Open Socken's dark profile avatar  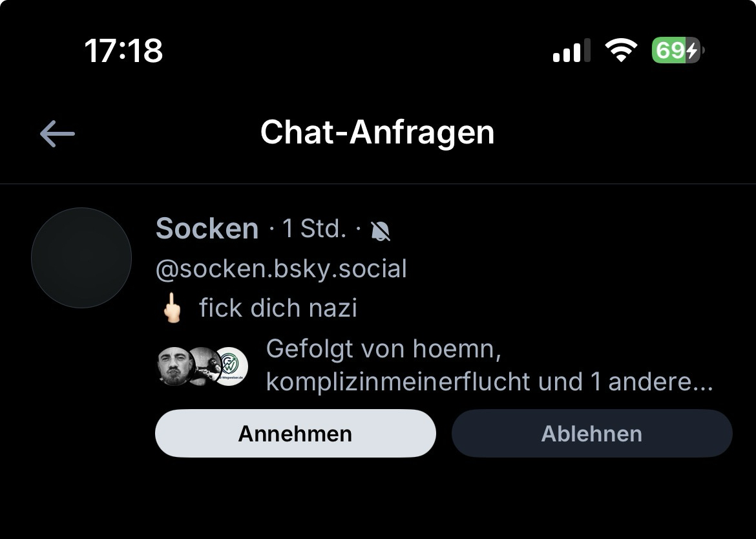(x=81, y=258)
